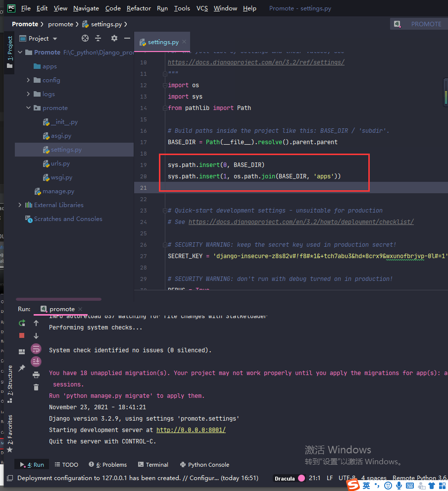The height and width of the screenshot is (491, 448).
Task: Open the VCS menu
Action: (x=202, y=8)
